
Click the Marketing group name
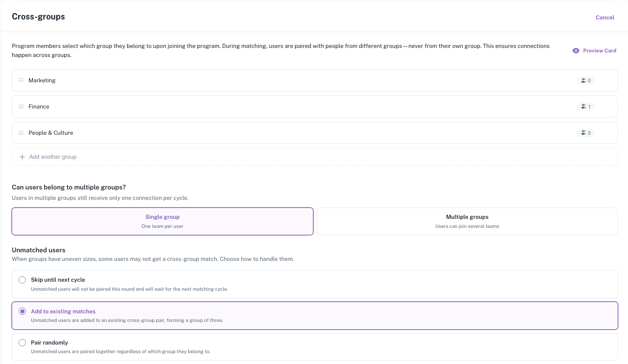(x=42, y=80)
